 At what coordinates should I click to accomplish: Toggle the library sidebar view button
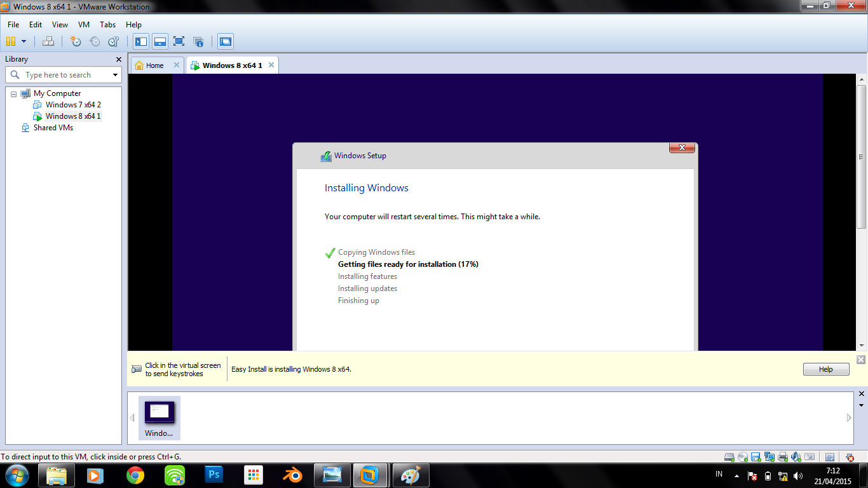141,41
